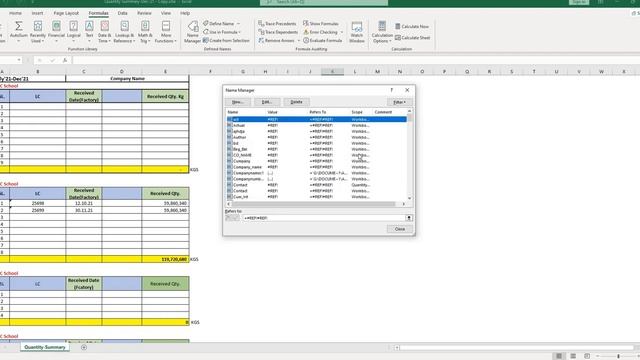Select the 'Cust_Int' name row

[317, 197]
